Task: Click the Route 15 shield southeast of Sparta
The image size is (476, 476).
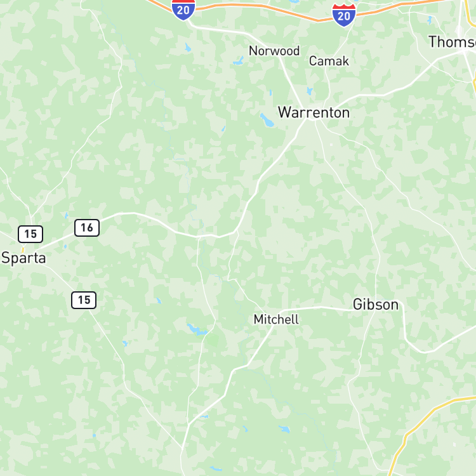Action: pyautogui.click(x=84, y=300)
